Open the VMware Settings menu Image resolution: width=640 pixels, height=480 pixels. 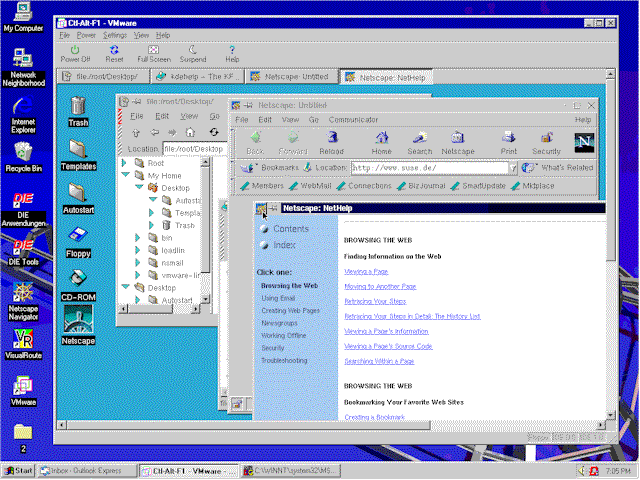(x=115, y=36)
